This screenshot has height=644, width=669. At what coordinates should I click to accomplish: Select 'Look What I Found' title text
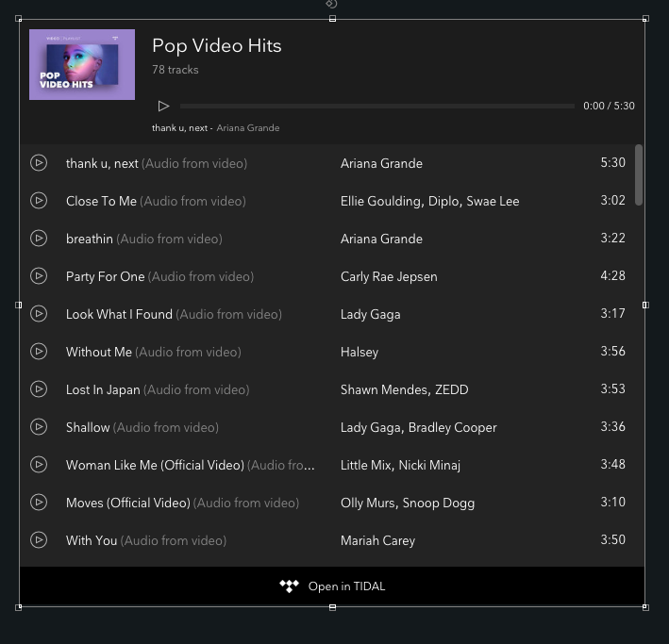[119, 314]
